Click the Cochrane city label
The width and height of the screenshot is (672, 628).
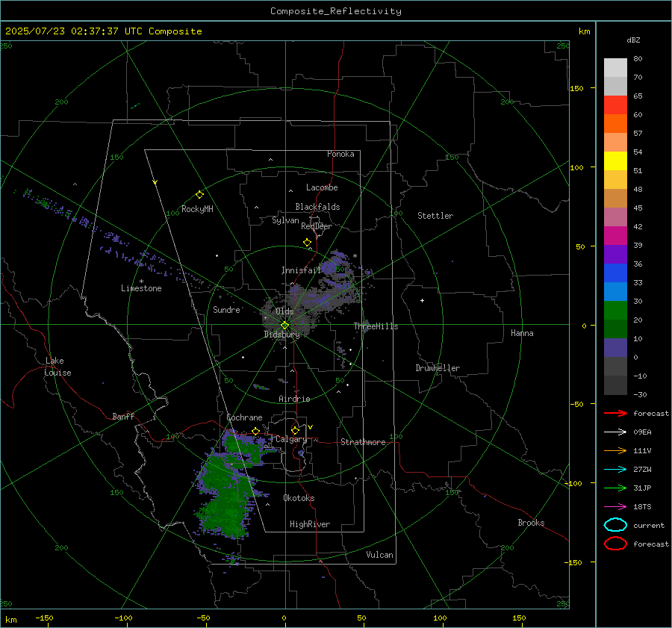[x=244, y=417]
